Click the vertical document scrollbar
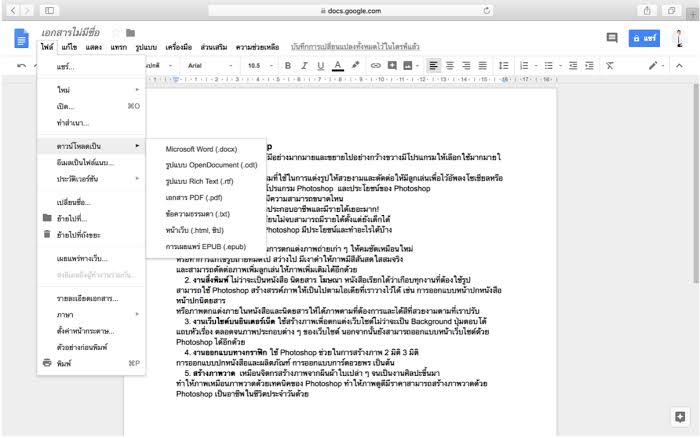Image resolution: width=700 pixels, height=438 pixels. (x=696, y=183)
